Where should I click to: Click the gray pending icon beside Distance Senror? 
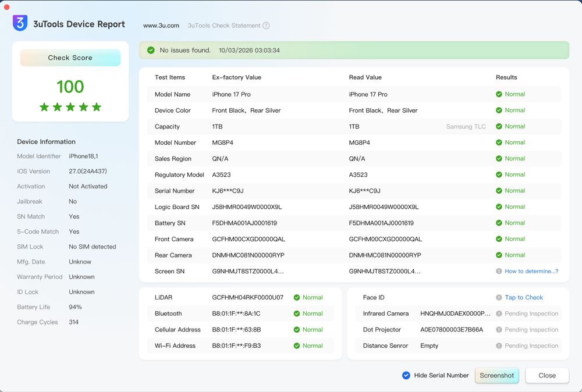499,345
